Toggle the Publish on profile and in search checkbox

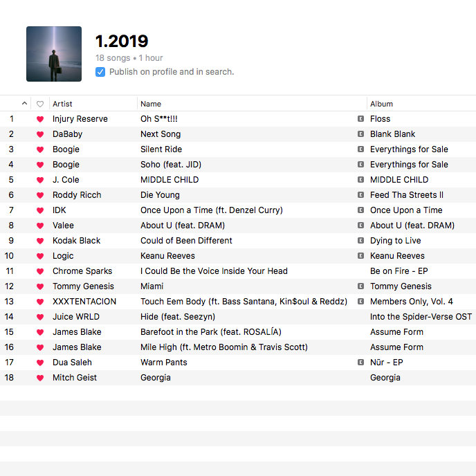(100, 72)
